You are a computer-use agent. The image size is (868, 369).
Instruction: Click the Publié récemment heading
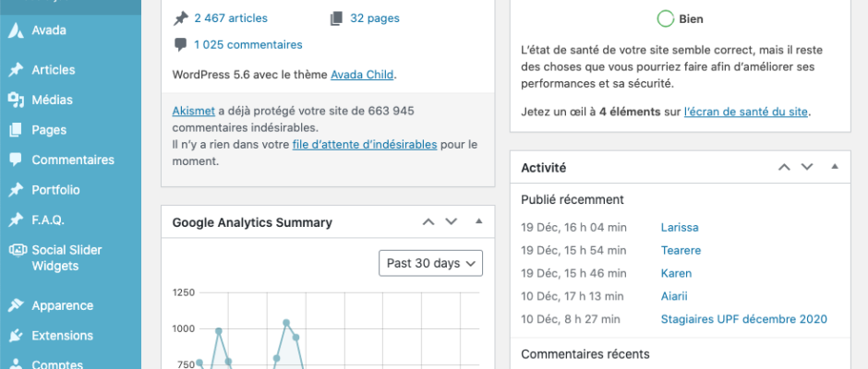coord(573,199)
